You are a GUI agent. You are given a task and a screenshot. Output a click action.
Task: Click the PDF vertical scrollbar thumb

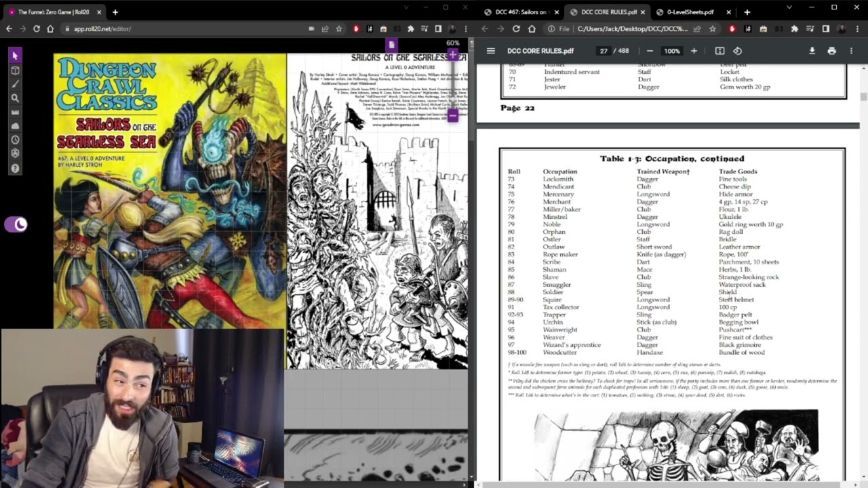[x=863, y=96]
